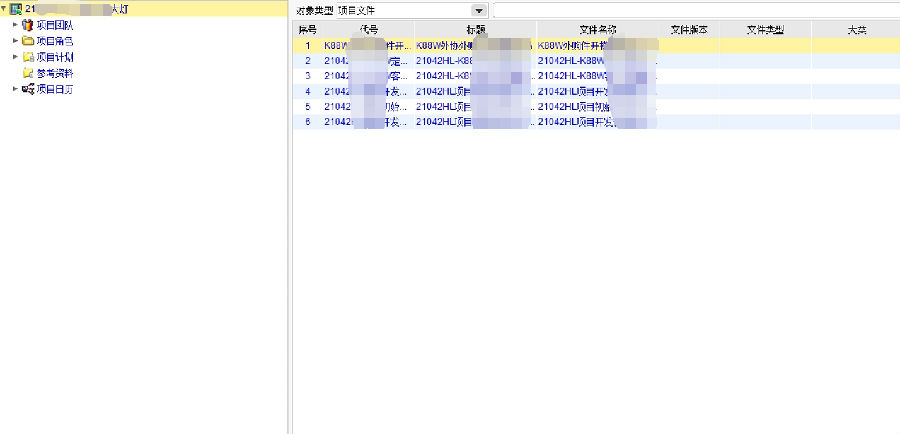Click the 参考资料 folder icon
The image size is (900, 434).
coord(28,73)
